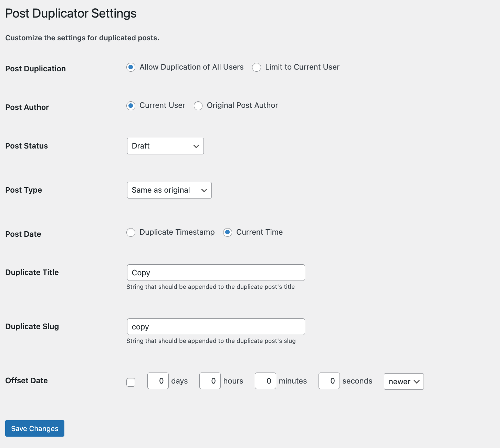Choose Current Time for the post date
500x448 pixels.
[228, 233]
